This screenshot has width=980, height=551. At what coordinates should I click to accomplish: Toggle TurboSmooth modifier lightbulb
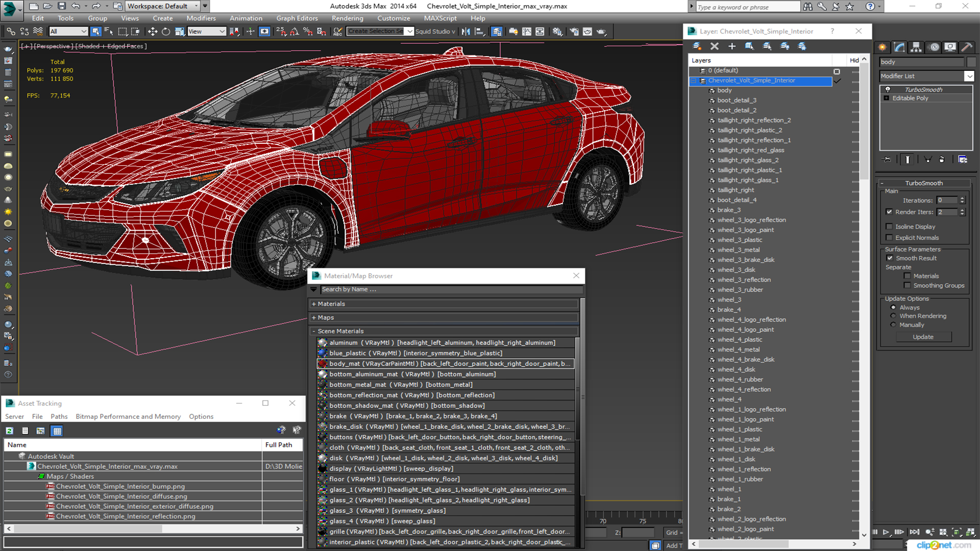(x=888, y=89)
